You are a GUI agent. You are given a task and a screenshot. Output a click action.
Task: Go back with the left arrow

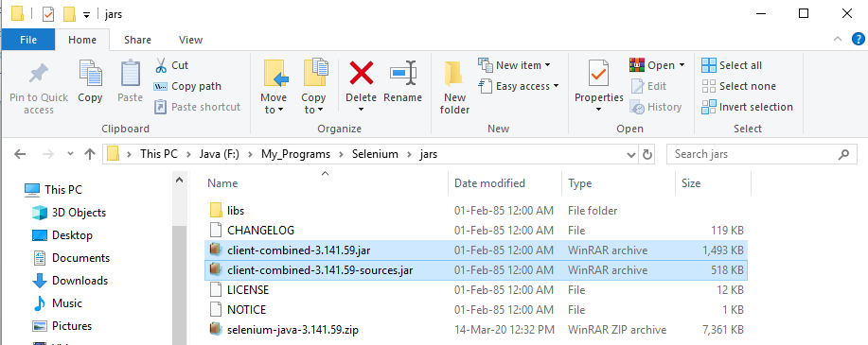pos(20,154)
